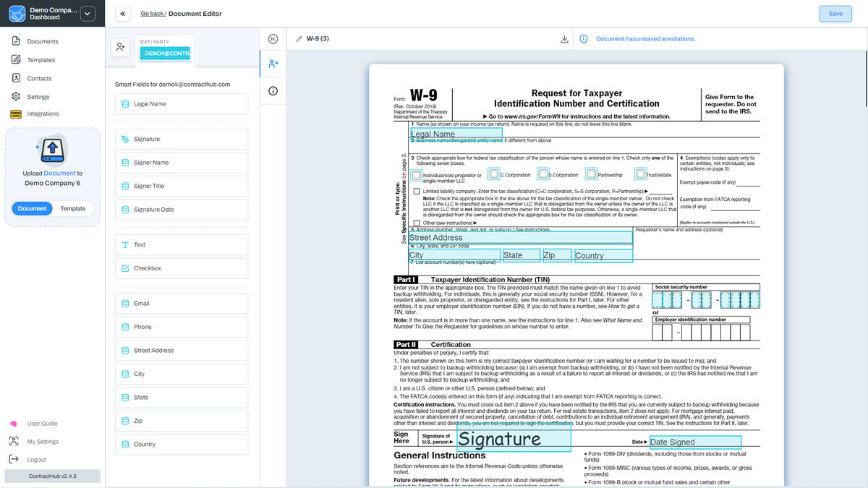Select the Text smart field
This screenshot has width=868, height=488.
tap(182, 245)
